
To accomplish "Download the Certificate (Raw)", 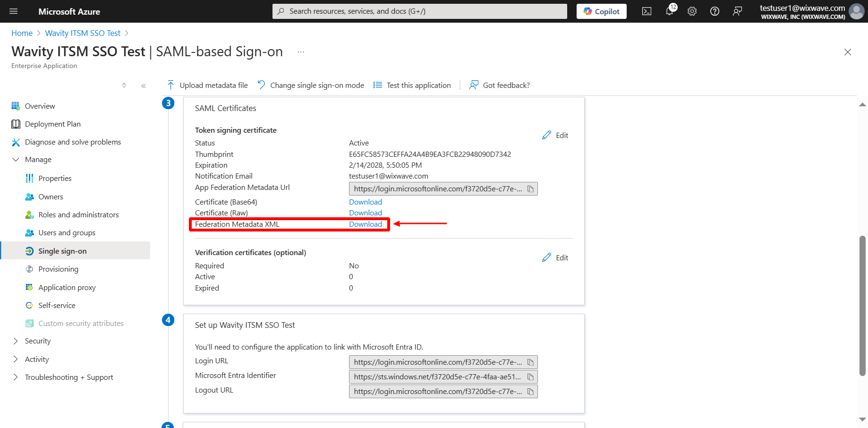I will (x=366, y=213).
